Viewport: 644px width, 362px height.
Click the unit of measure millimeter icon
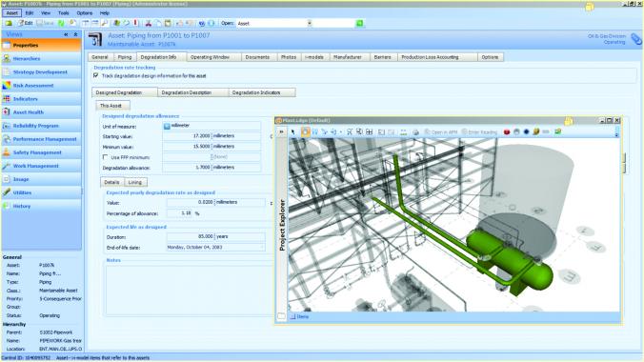click(167, 126)
